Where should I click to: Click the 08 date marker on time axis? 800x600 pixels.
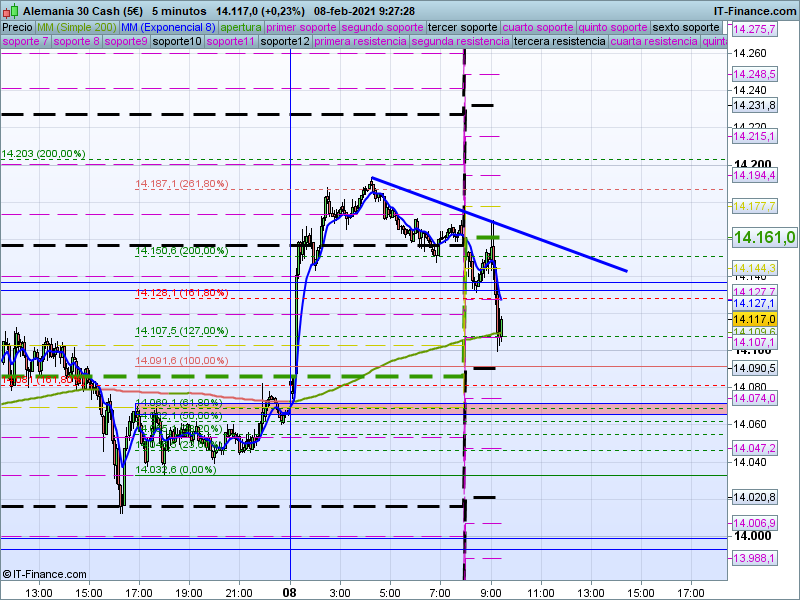pos(289,593)
